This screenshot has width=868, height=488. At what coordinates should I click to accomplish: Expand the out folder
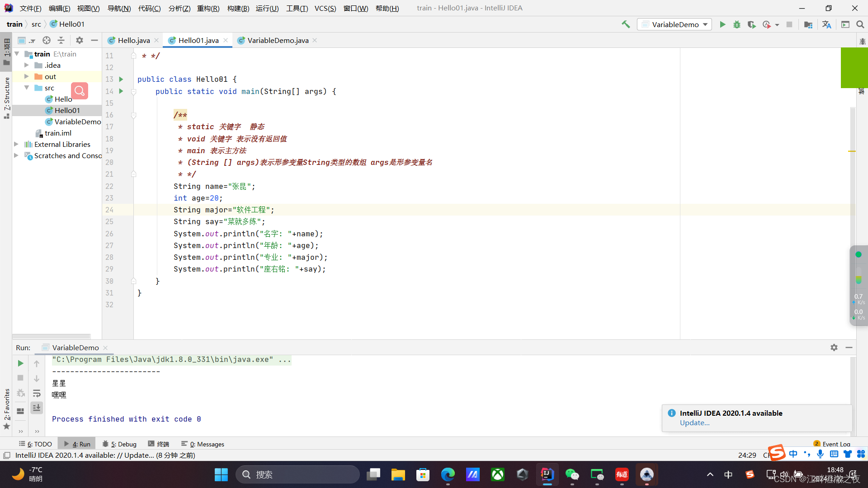tap(26, 76)
